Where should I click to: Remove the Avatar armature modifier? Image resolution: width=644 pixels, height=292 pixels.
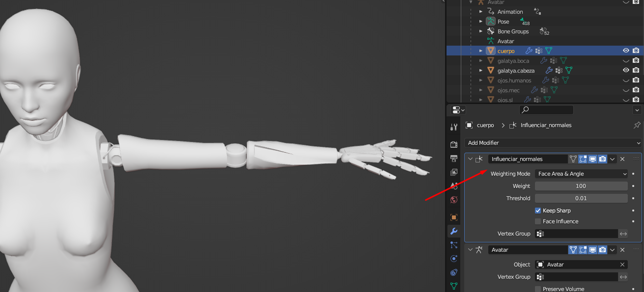click(x=622, y=250)
